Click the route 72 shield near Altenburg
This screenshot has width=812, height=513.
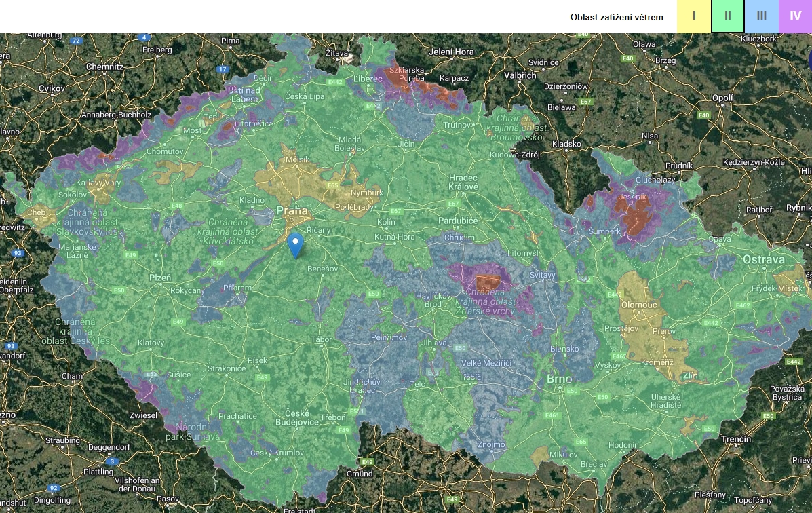click(76, 41)
